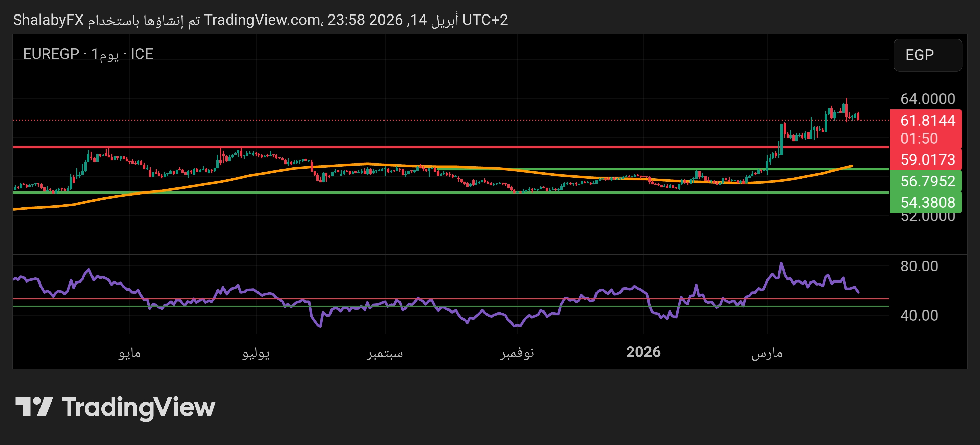This screenshot has width=980, height=445.
Task: Click the TradingView logo icon
Action: point(33,407)
